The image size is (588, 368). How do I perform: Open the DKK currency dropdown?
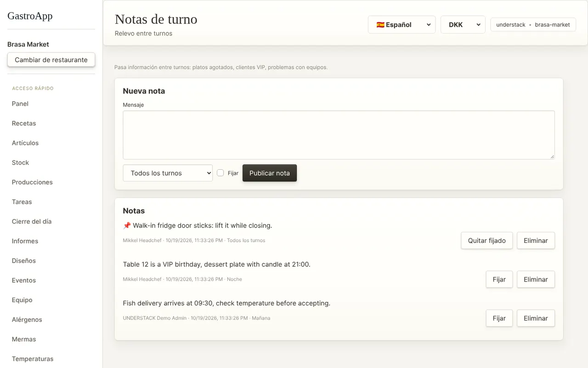point(463,25)
